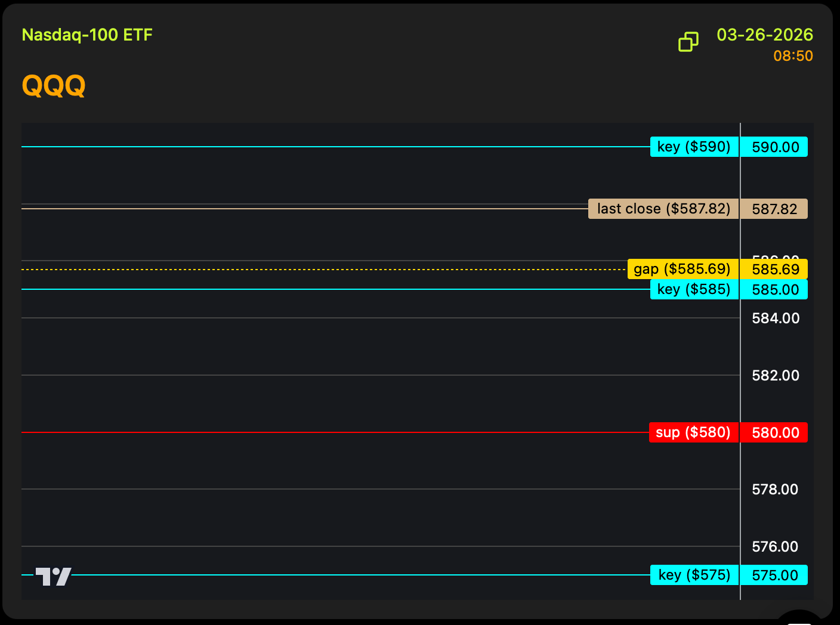Click the 578.00 axis value
840x625 pixels.
point(775,489)
